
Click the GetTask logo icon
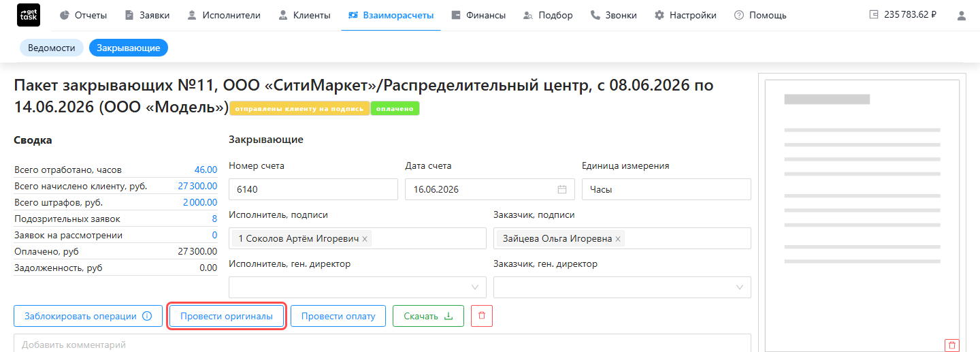point(28,15)
